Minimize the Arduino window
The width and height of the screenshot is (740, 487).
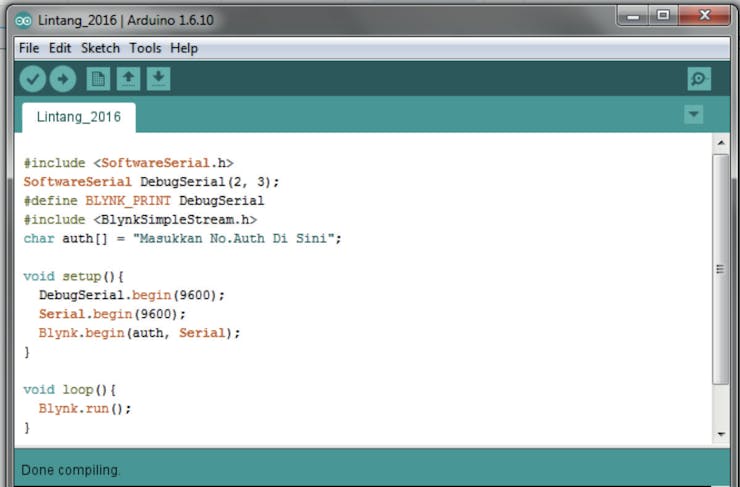point(633,17)
